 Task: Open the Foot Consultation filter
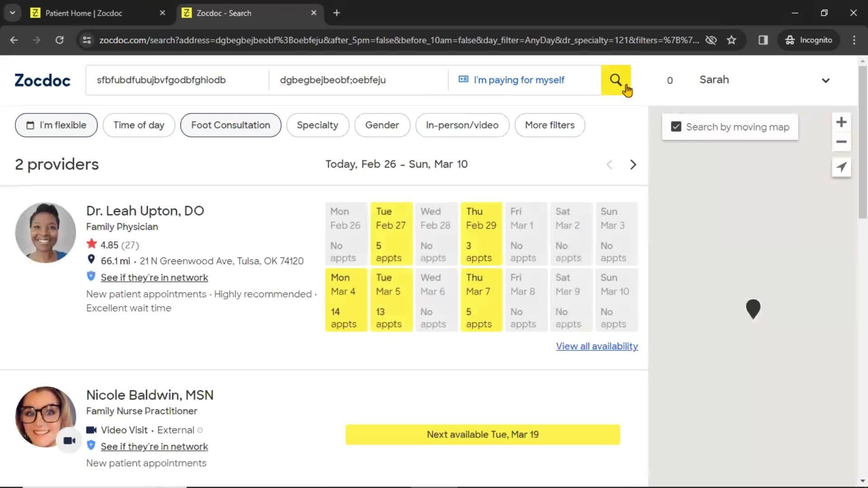231,125
